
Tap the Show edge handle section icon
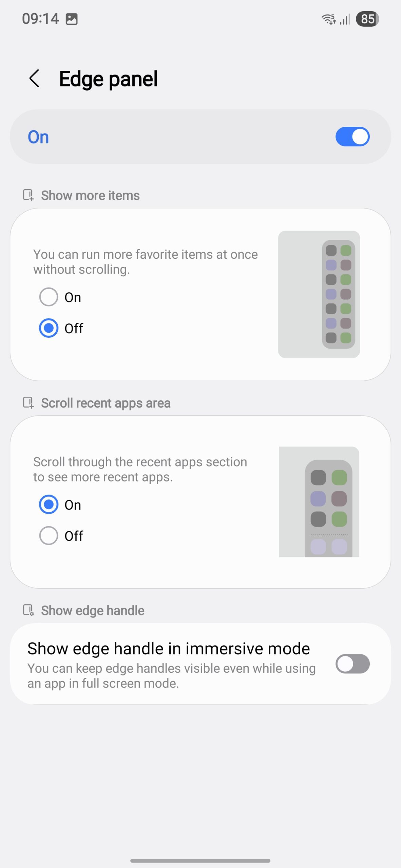tap(28, 610)
